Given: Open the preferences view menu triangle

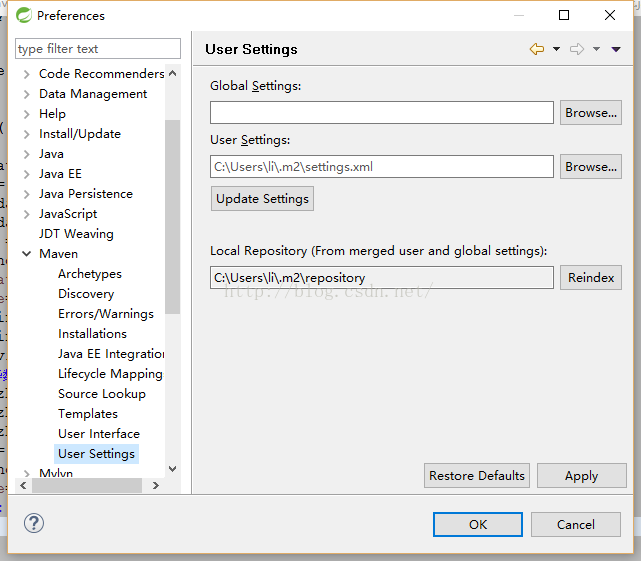Looking at the screenshot, I should click(616, 49).
